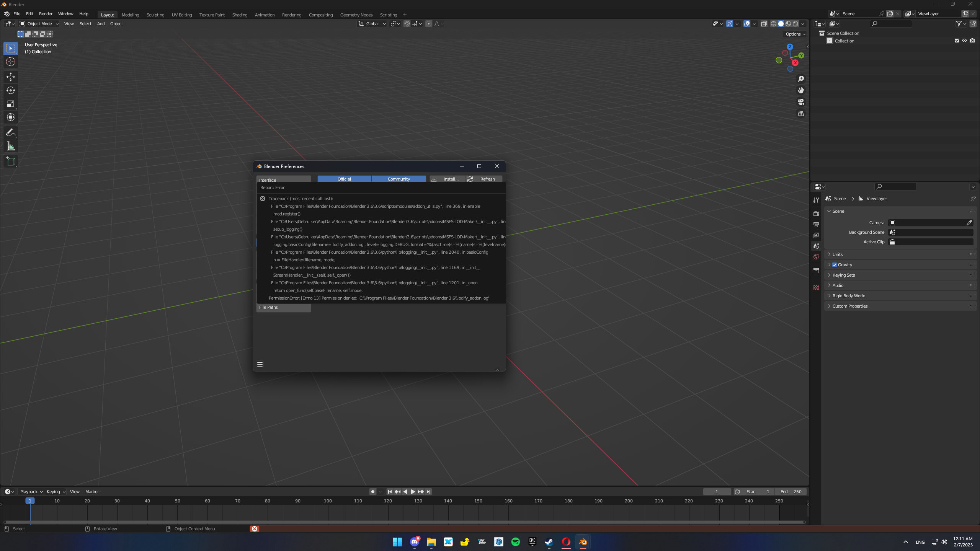Open the File menu
Image resolution: width=980 pixels, height=551 pixels.
pyautogui.click(x=17, y=14)
